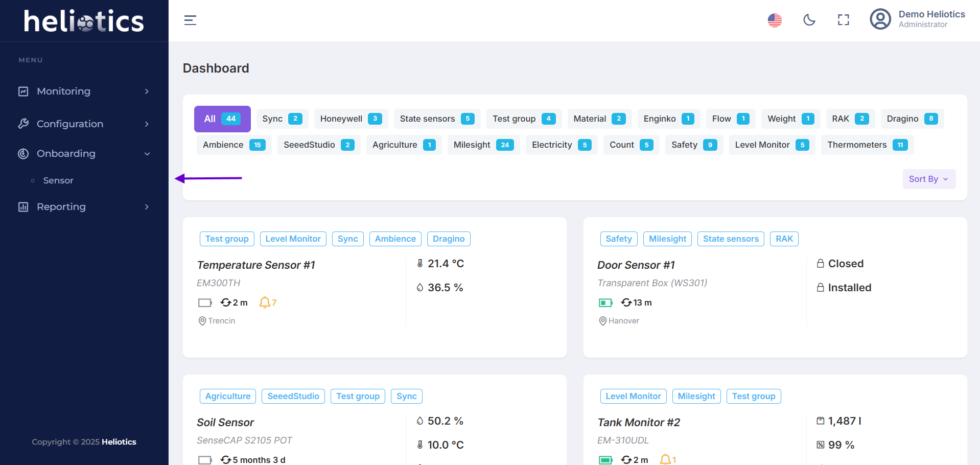Open Door Sensor #1 title
The width and height of the screenshot is (980, 465).
coord(636,265)
